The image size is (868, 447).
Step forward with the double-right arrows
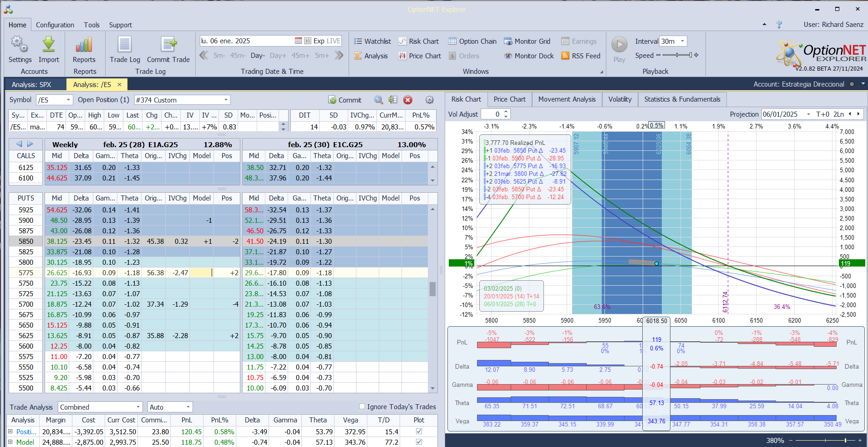pos(339,56)
